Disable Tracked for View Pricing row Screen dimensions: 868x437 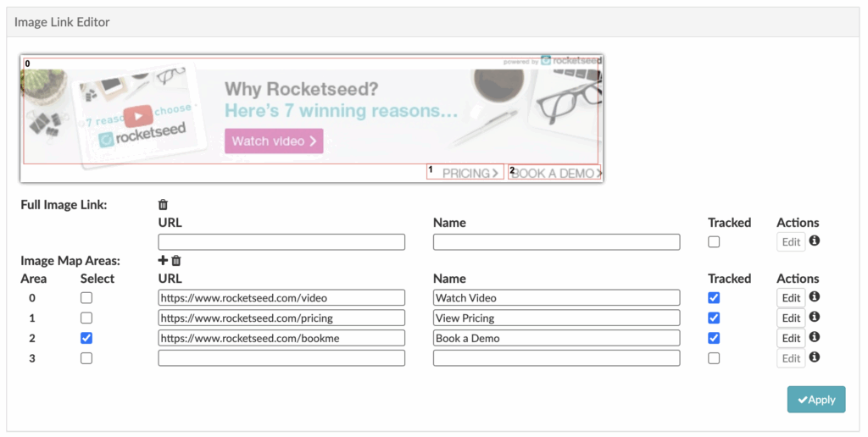pos(714,318)
